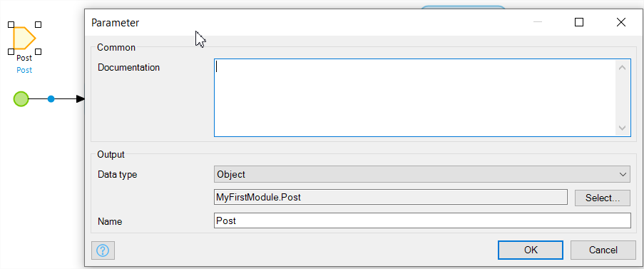Click the bottom-right selection handle of the parameter
Screen dimensions: 644x269
pos(38,52)
